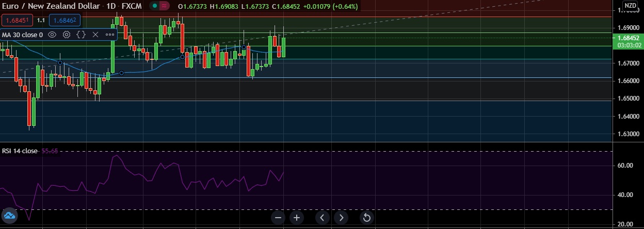Reset the chart view

367,218
